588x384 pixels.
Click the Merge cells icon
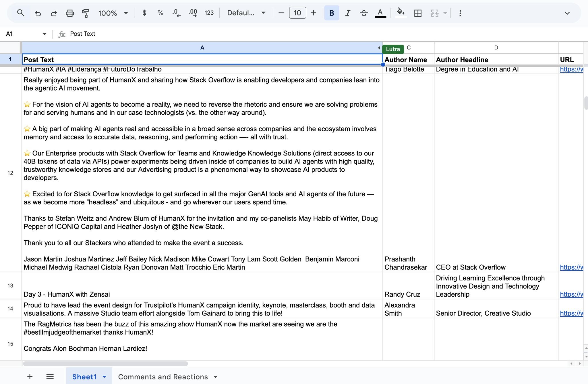434,13
